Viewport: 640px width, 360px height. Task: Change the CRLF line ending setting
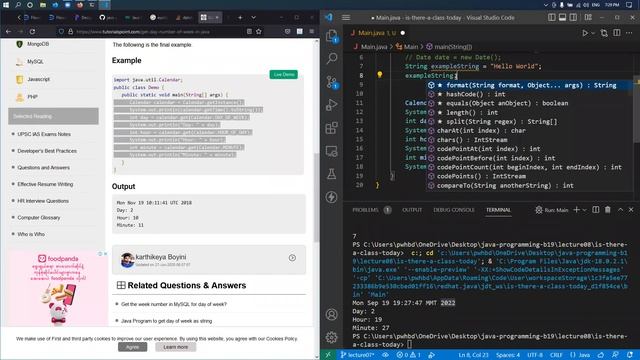[556, 355]
